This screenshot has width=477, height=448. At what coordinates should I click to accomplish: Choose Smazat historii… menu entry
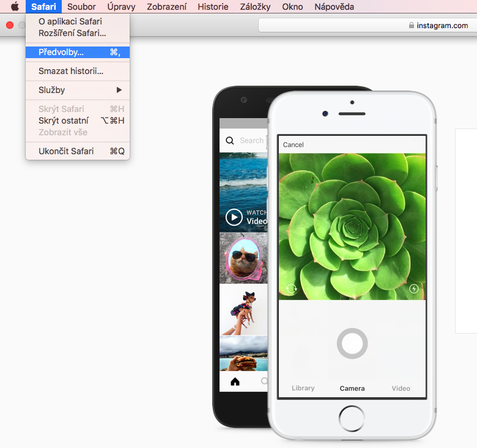[78, 71]
